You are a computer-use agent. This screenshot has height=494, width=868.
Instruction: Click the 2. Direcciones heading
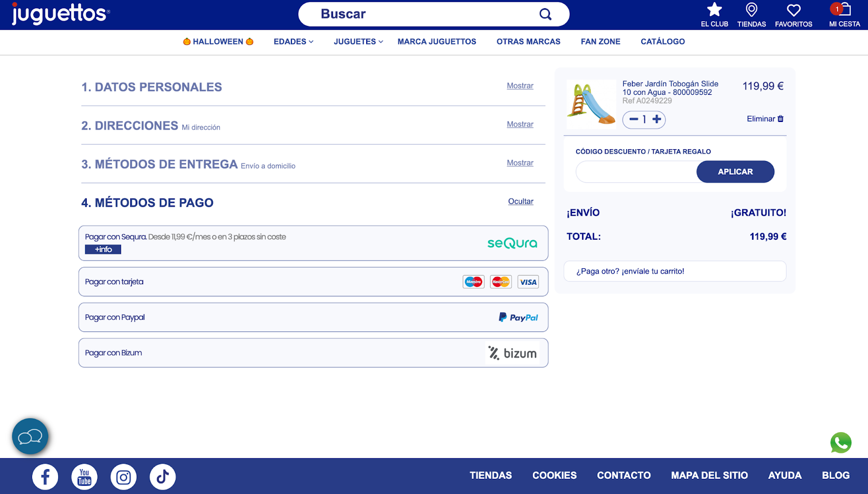click(130, 126)
